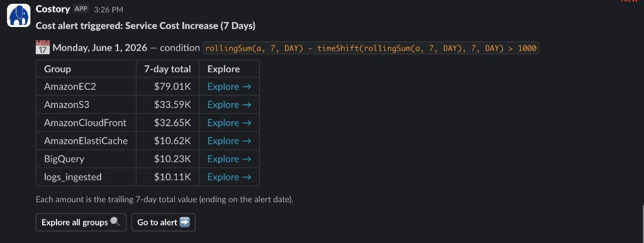Click the Group column header
644x243 pixels.
pyautogui.click(x=86, y=69)
